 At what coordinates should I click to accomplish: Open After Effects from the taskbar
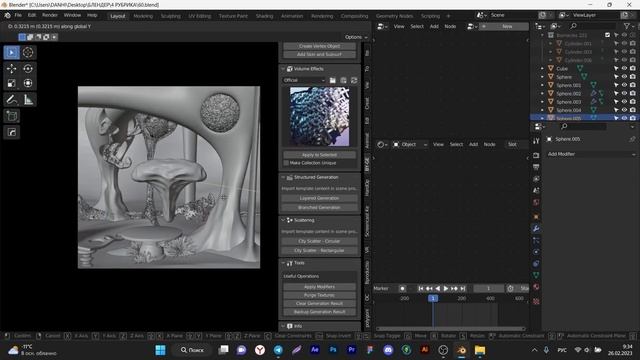(315, 350)
